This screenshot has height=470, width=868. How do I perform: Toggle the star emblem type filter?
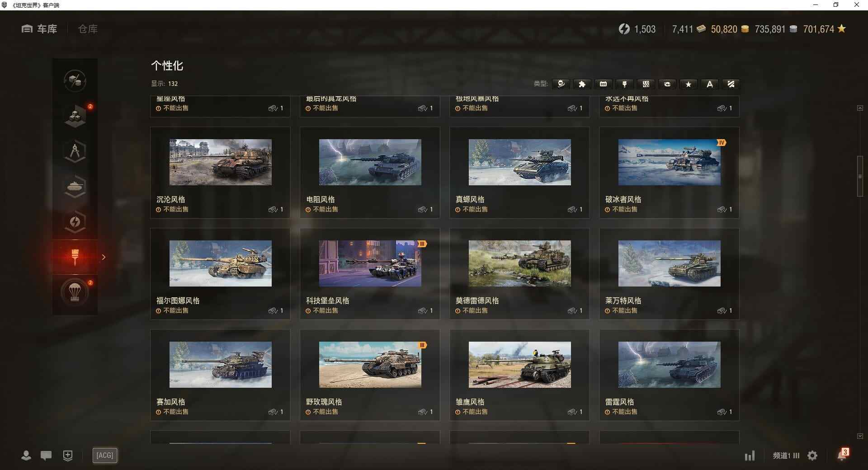pyautogui.click(x=688, y=84)
